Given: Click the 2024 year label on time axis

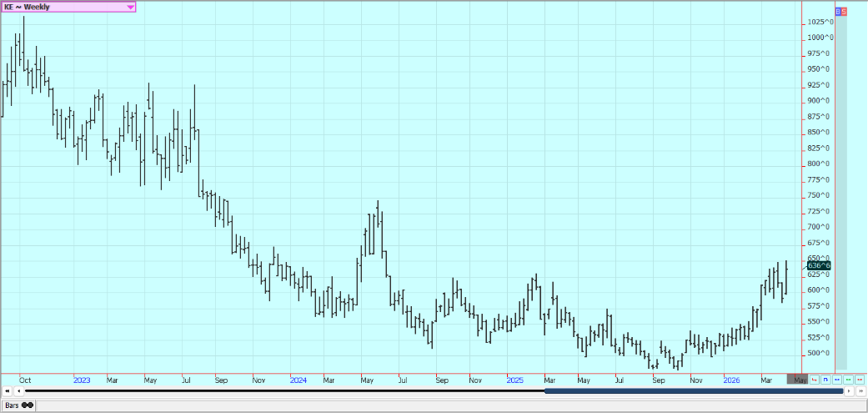Looking at the screenshot, I should [x=299, y=380].
